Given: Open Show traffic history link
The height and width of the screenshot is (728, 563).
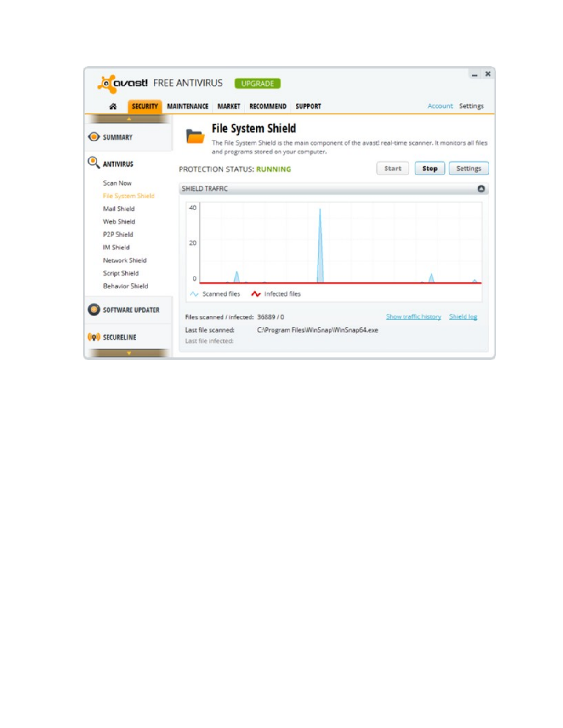Looking at the screenshot, I should pos(413,316).
